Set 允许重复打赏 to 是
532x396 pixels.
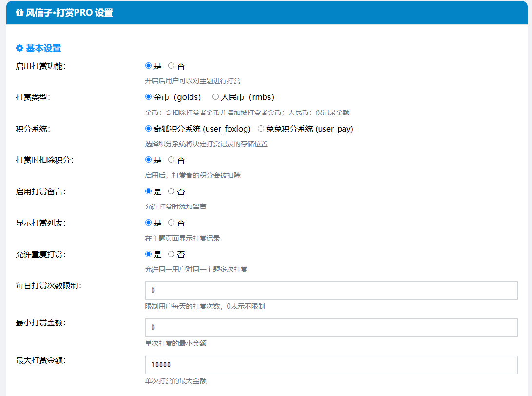[149, 254]
